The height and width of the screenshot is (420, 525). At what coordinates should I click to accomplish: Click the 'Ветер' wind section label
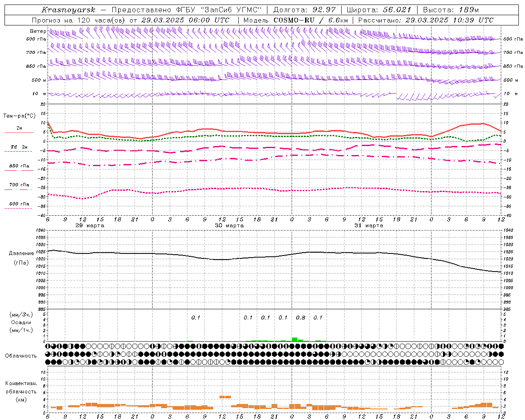point(38,31)
